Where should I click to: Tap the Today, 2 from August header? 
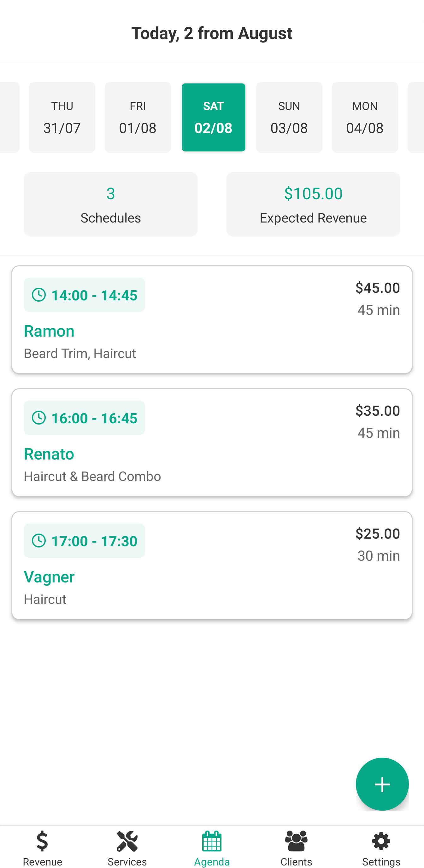coord(212,33)
